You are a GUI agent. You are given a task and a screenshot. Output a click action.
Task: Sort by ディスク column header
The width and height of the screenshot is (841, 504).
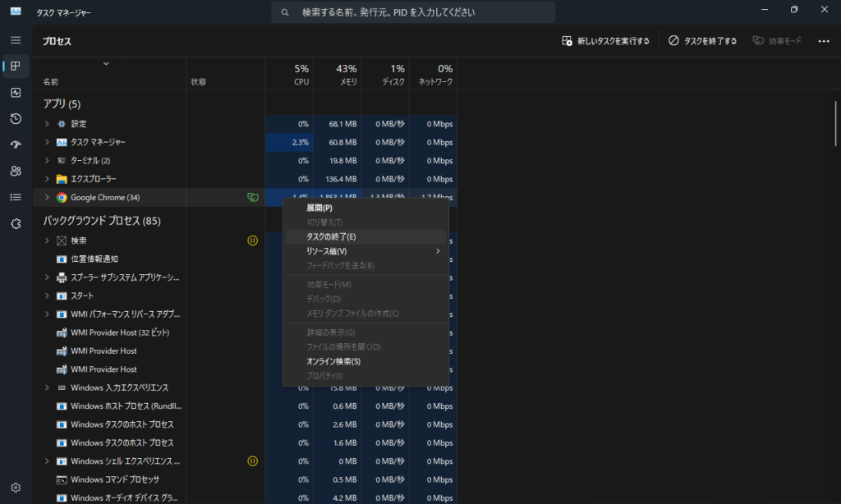(385, 74)
